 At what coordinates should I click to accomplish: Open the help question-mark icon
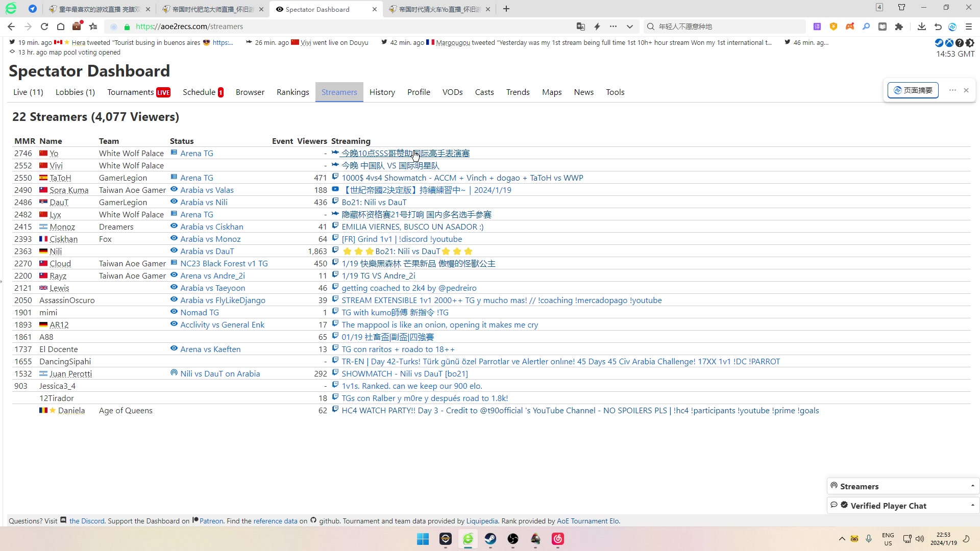[960, 43]
